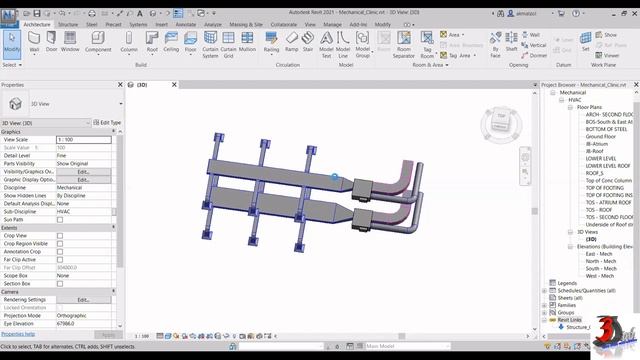Open the Insert ribbon tab

pyautogui.click(x=162, y=24)
